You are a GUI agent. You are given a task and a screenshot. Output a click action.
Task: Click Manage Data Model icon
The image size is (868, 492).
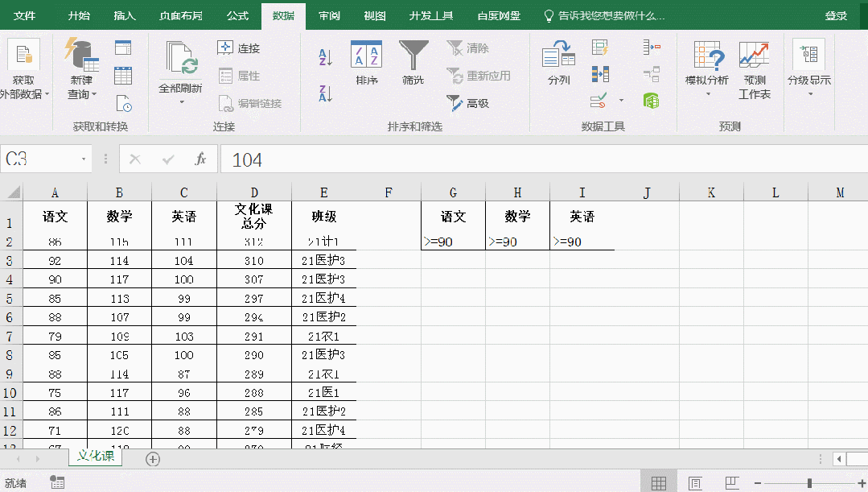click(652, 101)
